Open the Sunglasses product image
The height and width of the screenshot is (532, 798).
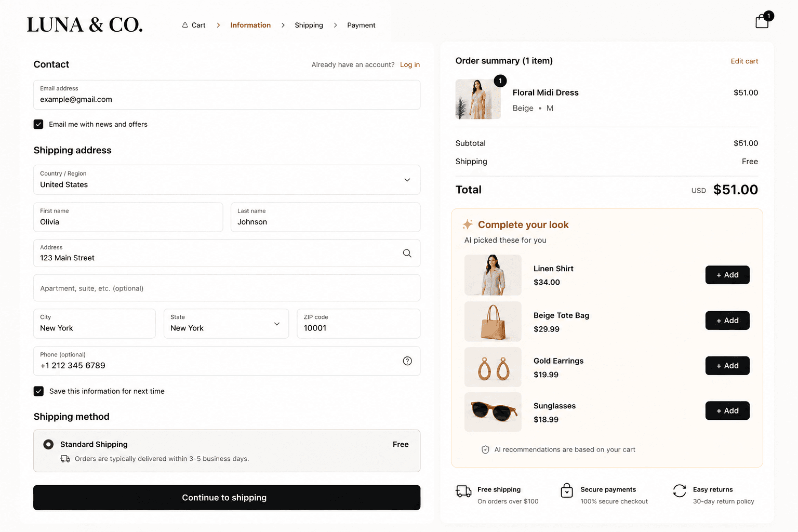pyautogui.click(x=493, y=412)
